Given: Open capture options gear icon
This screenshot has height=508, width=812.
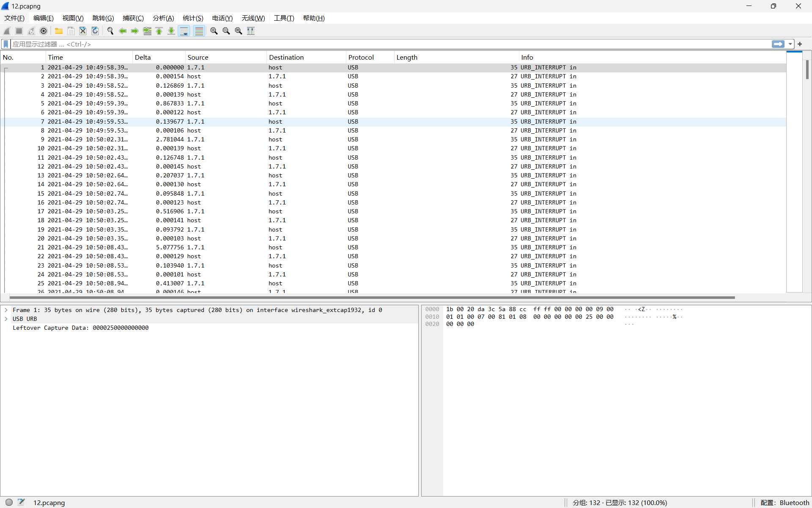Looking at the screenshot, I should (44, 31).
